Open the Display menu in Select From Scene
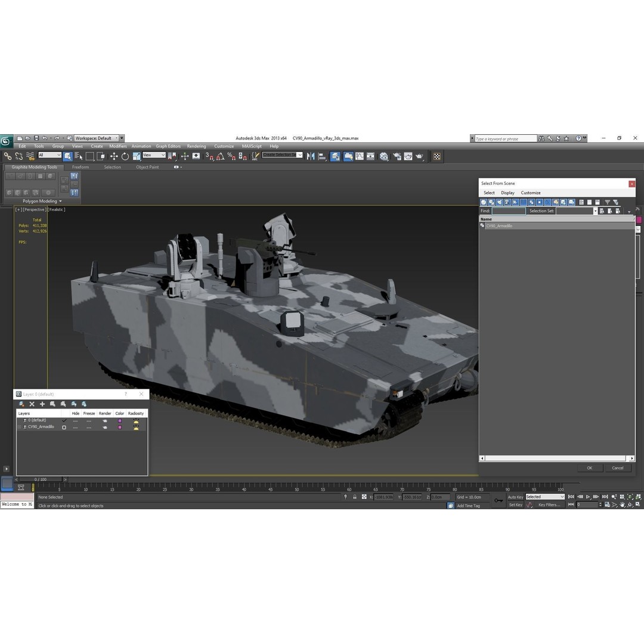644x644 pixels. click(507, 193)
